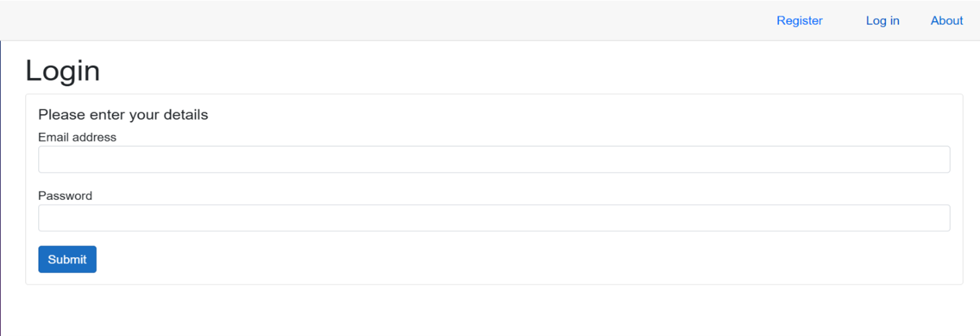Submit the login form
The image size is (980, 336).
tap(67, 259)
